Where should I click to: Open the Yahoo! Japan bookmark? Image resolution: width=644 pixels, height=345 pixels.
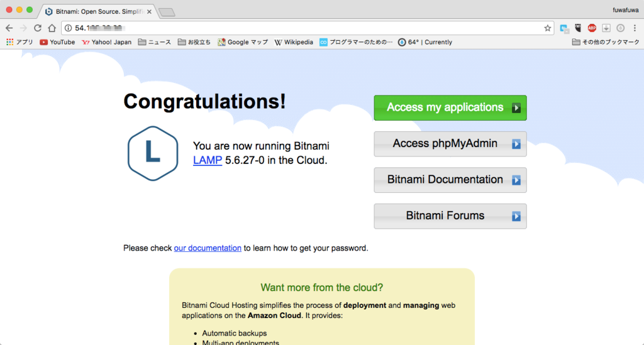tap(106, 42)
